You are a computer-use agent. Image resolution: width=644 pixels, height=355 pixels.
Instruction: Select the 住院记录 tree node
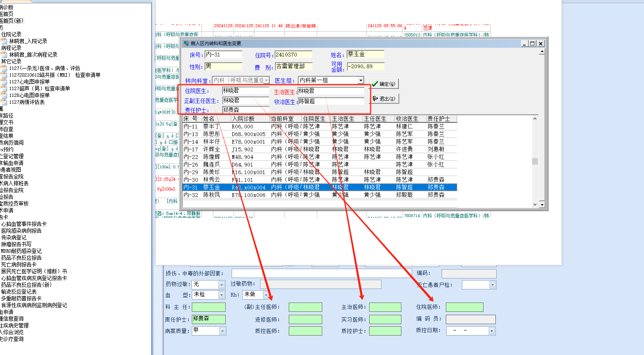tap(11, 34)
